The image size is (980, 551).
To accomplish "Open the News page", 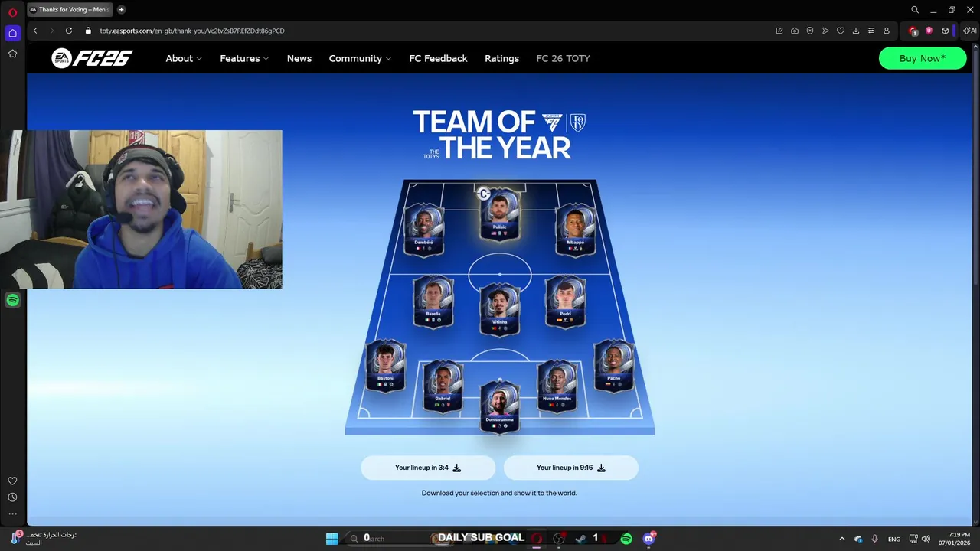I will click(x=299, y=58).
